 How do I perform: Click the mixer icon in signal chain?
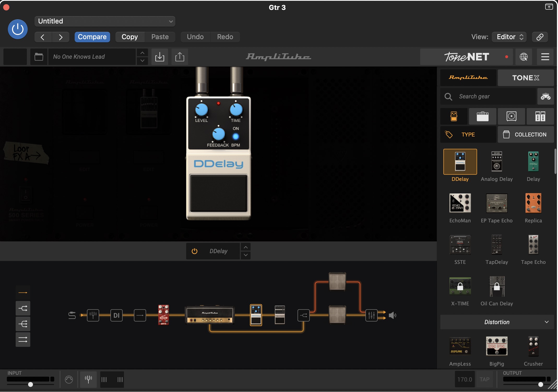point(371,315)
